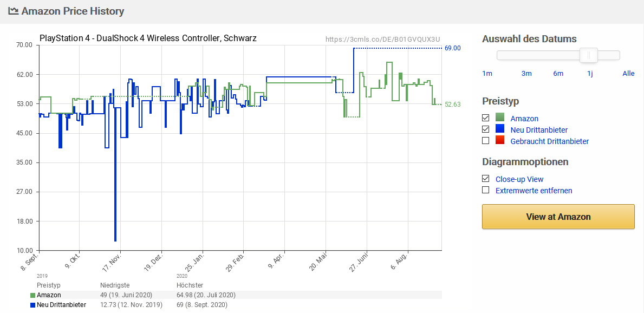The image size is (644, 313).
Task: Click the 69 (8. Sept. 2020) value
Action: (x=201, y=305)
